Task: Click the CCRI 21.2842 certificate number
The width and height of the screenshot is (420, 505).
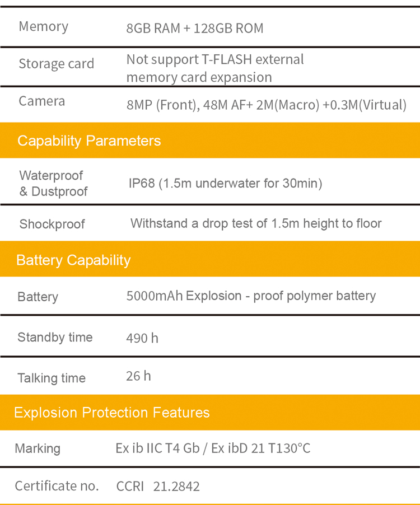Action: pyautogui.click(x=158, y=487)
